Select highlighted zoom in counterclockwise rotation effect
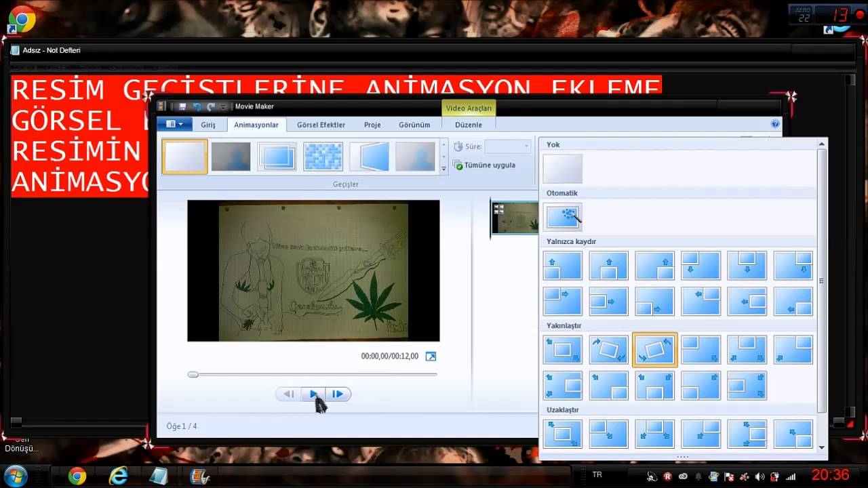The width and height of the screenshot is (868, 488). point(655,350)
